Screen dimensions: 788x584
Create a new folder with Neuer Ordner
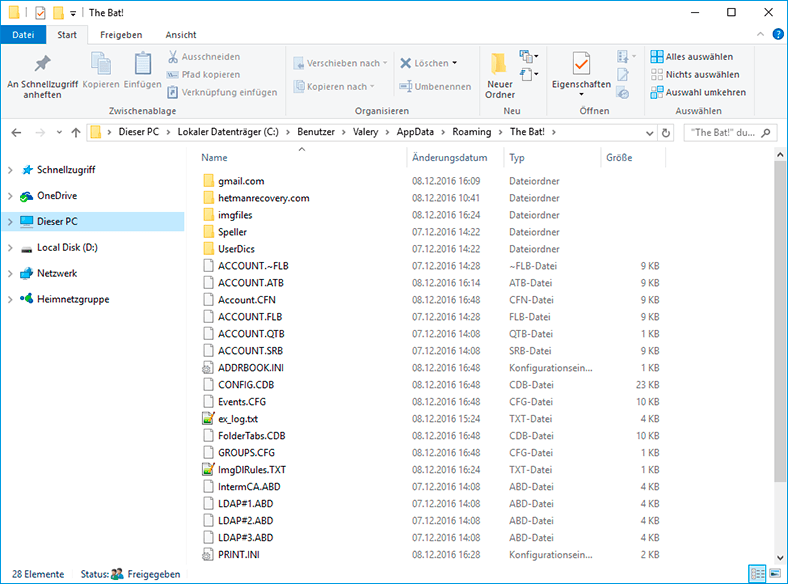(500, 76)
